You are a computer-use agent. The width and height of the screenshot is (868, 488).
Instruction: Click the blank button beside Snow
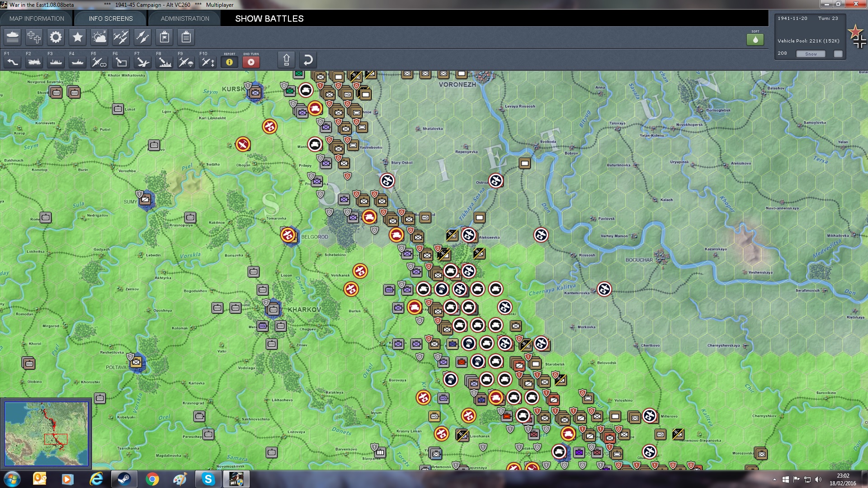click(838, 54)
